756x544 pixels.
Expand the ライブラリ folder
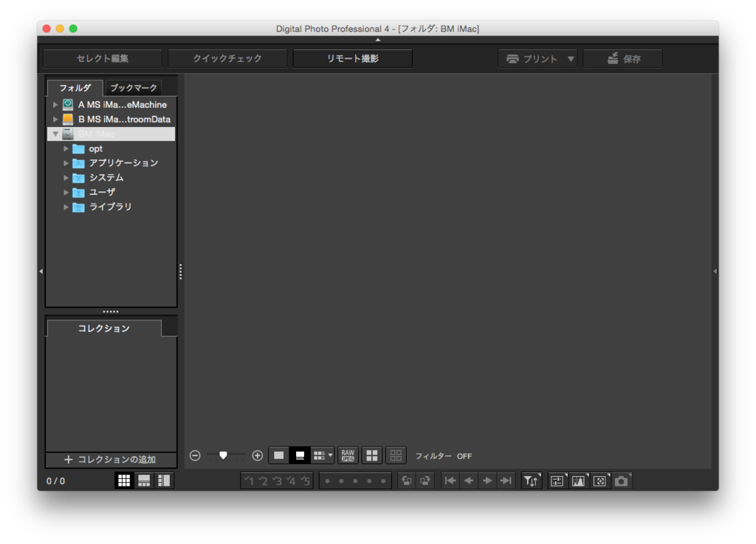pyautogui.click(x=66, y=207)
